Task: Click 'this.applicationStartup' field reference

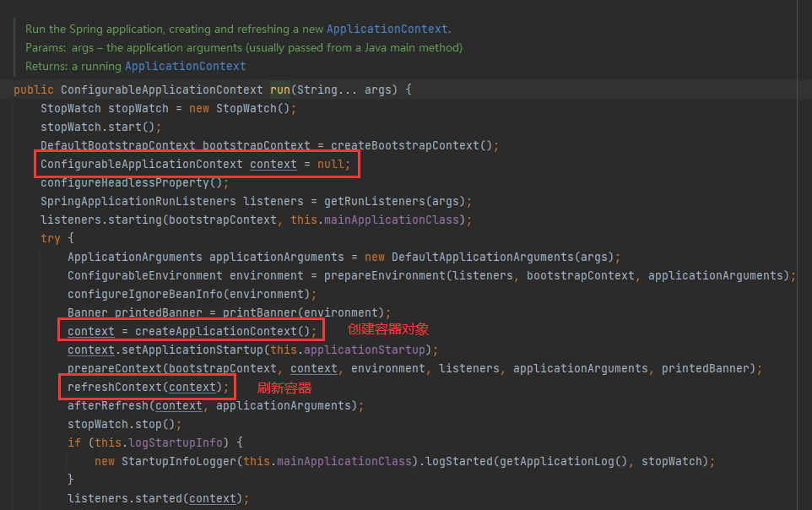Action: click(348, 350)
